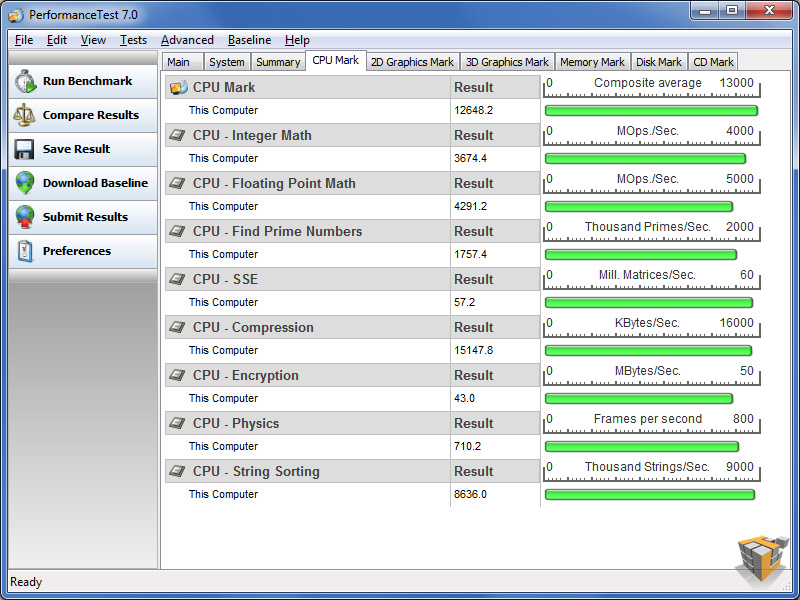
Task: Click the chip icon beside CPU - Encryption
Action: (177, 375)
